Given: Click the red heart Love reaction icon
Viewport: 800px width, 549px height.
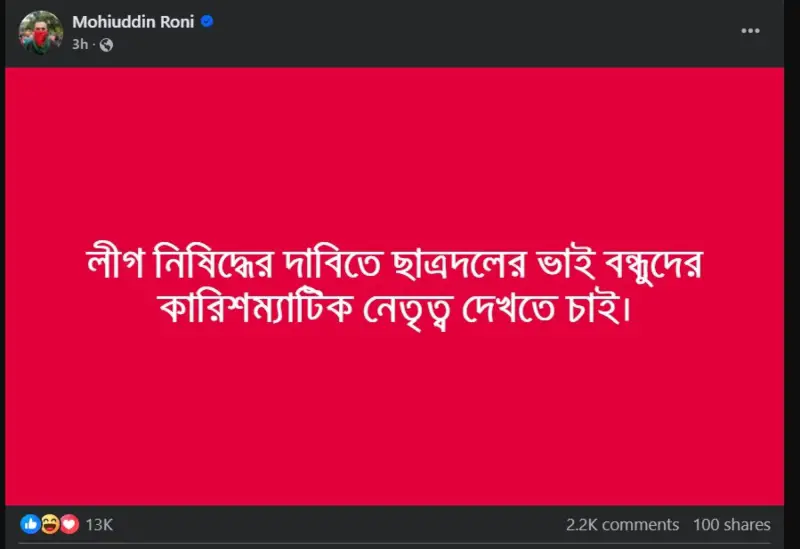Looking at the screenshot, I should pos(69,524).
